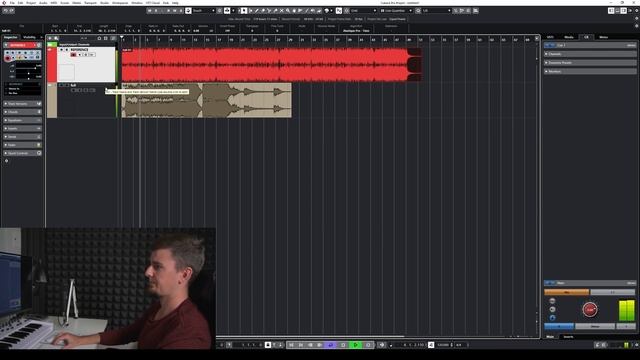Expand Track Versions section in Inspector
This screenshot has height=360, width=640.
tap(22, 104)
